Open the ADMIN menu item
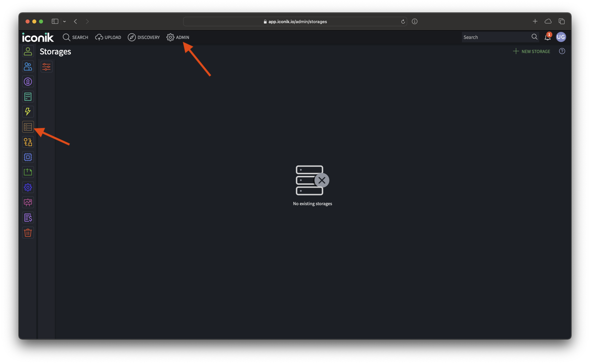590x364 pixels. pos(178,37)
